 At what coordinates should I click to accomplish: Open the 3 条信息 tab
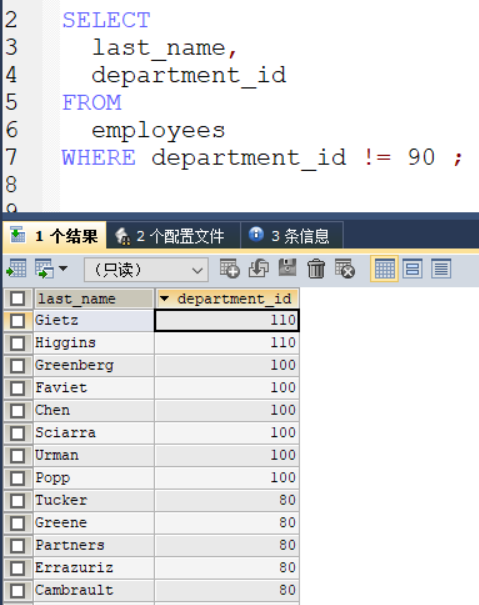pos(292,236)
